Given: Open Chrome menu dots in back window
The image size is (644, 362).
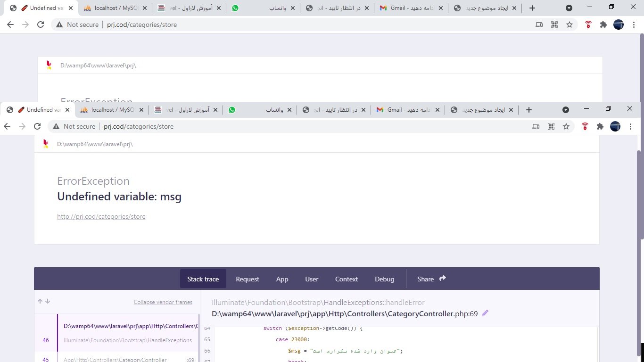Looking at the screenshot, I should (634, 25).
